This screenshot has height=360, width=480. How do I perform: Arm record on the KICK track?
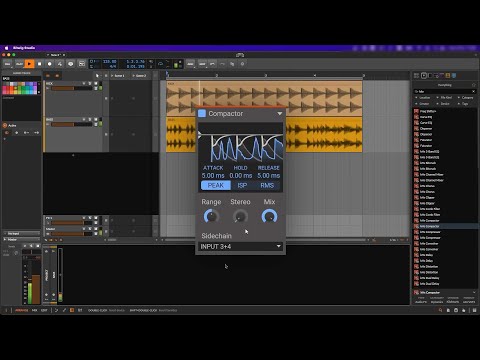pos(84,83)
